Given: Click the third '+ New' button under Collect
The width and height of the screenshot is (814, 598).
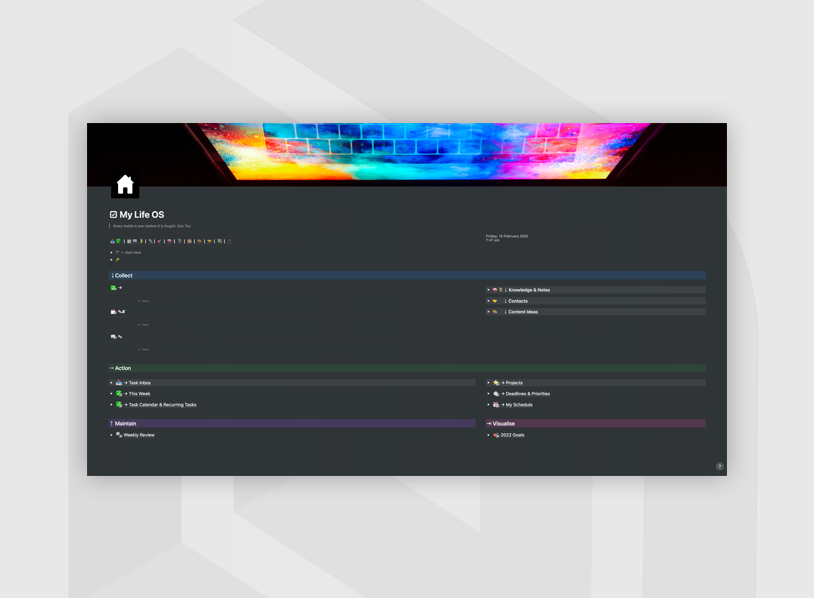Looking at the screenshot, I should pyautogui.click(x=144, y=350).
